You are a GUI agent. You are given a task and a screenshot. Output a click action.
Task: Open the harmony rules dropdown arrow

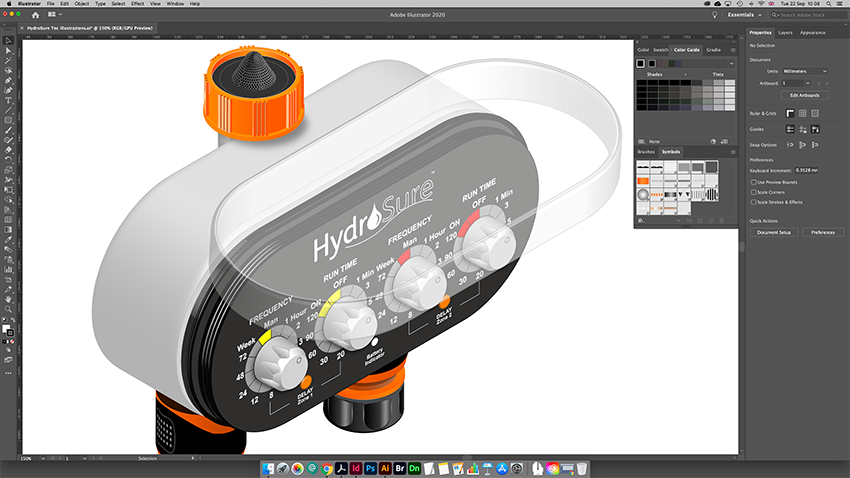(x=731, y=63)
